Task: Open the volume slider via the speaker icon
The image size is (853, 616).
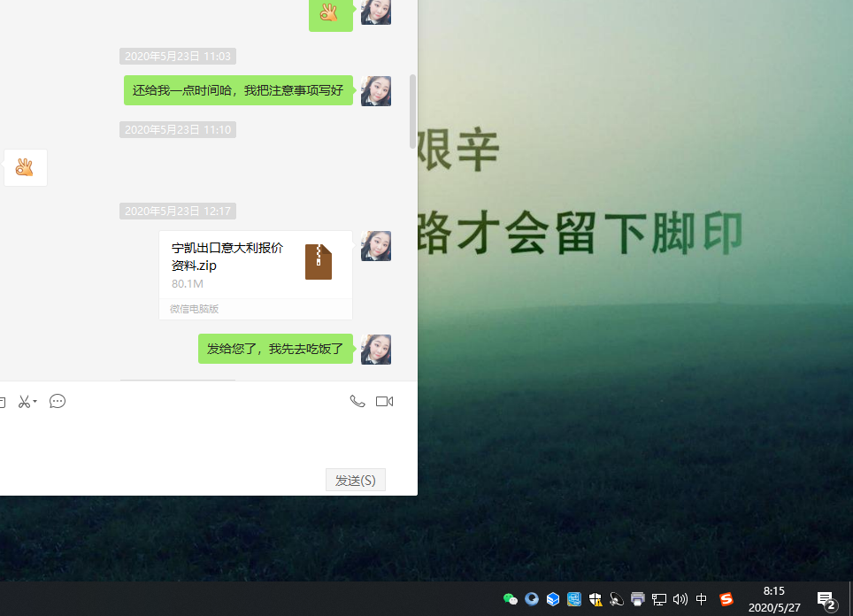Action: tap(680, 599)
